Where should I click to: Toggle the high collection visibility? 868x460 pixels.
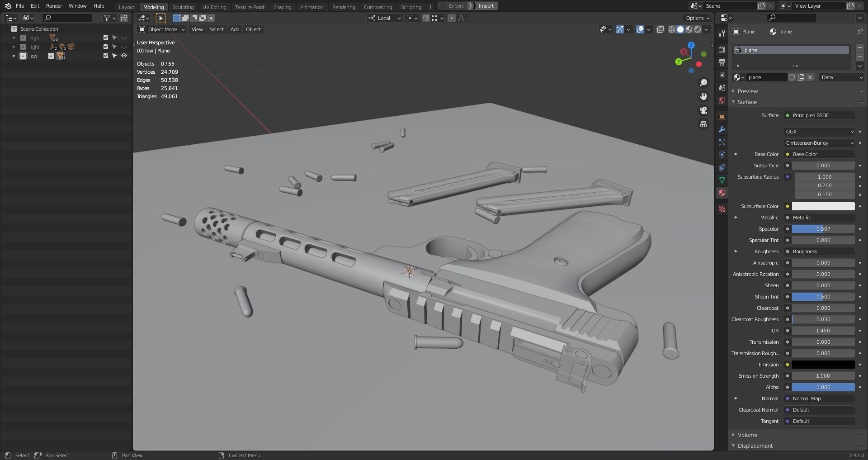[124, 38]
